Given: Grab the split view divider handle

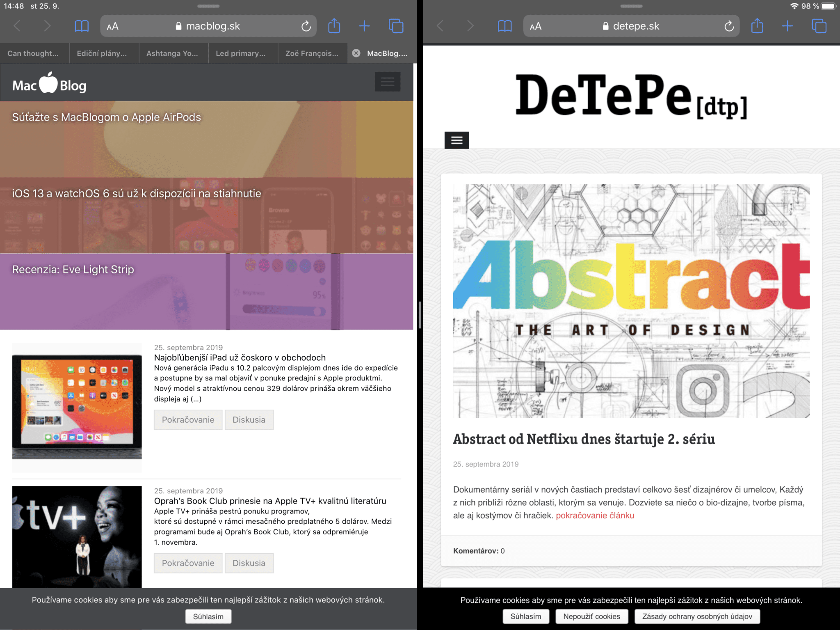Looking at the screenshot, I should click(x=420, y=315).
